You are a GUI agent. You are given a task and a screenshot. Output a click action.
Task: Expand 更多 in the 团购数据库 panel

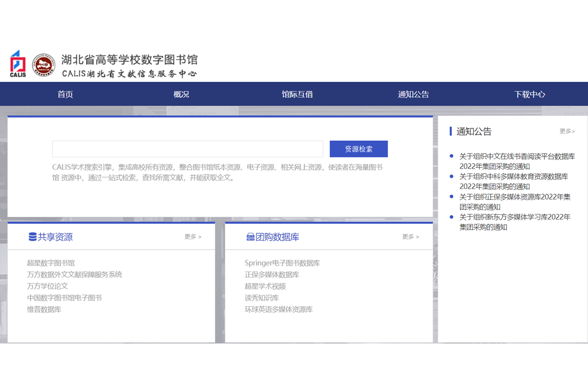tap(410, 237)
